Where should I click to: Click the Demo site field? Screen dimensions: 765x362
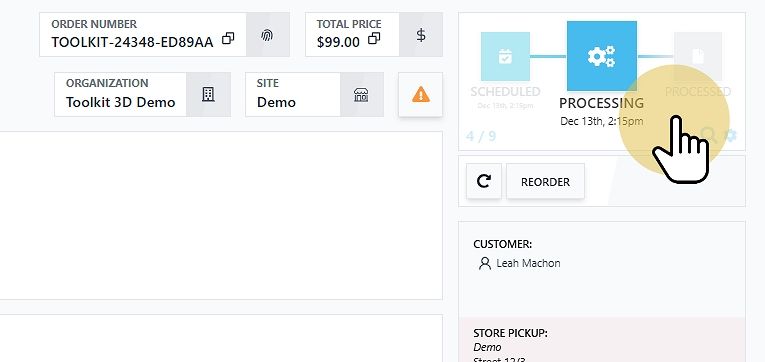293,95
